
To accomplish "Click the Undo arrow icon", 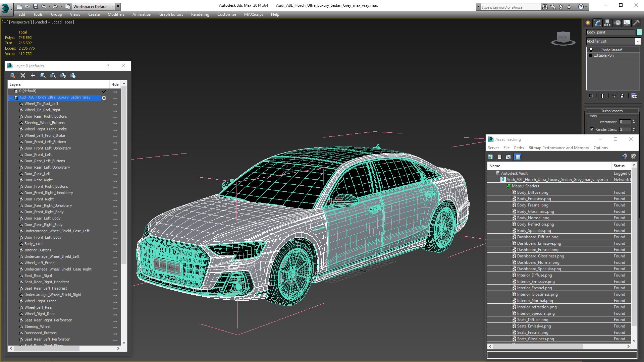I will 44,6.
